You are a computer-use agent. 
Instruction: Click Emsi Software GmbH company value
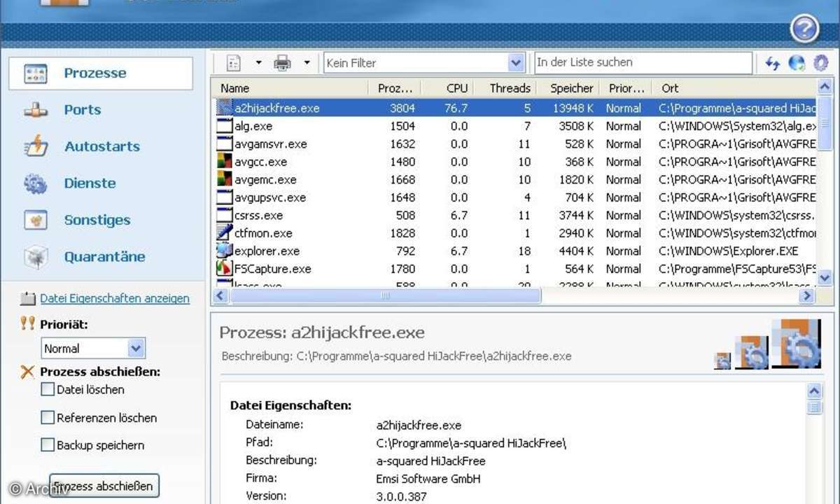(x=428, y=479)
